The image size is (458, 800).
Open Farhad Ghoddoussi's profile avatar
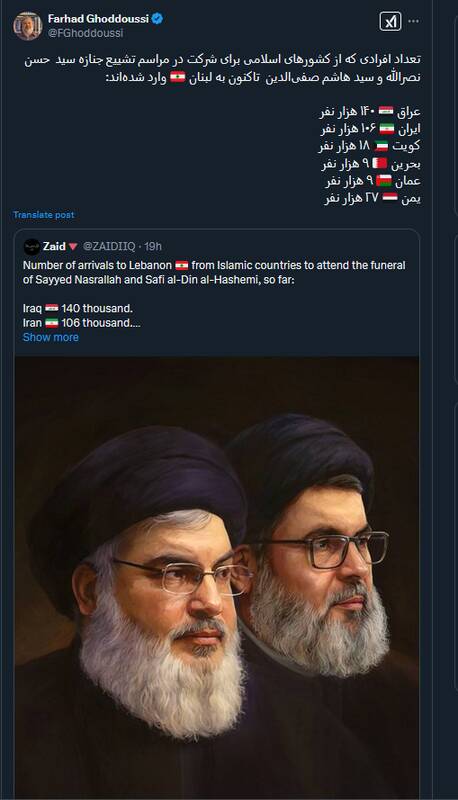click(28, 26)
